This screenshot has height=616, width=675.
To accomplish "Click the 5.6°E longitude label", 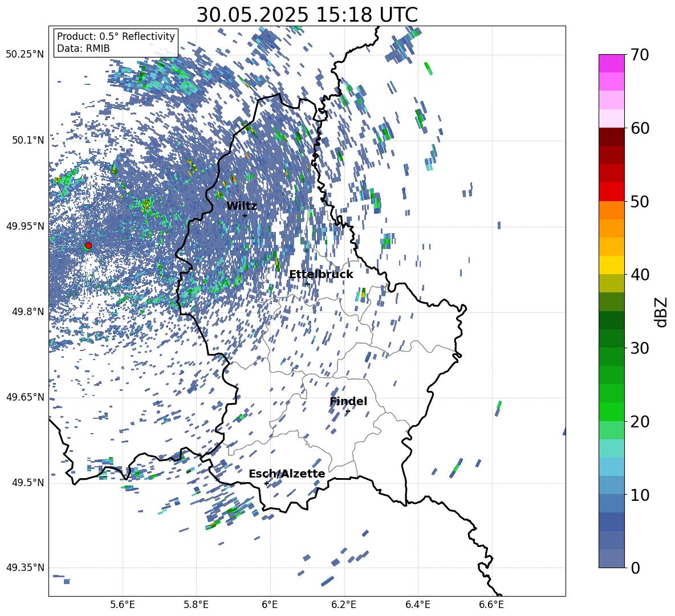I will (123, 605).
